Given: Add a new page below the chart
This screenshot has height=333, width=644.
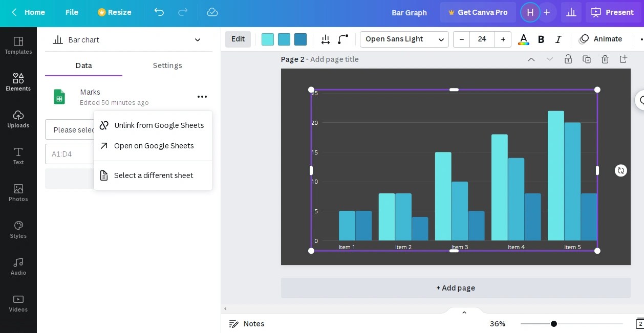Looking at the screenshot, I should 456,287.
